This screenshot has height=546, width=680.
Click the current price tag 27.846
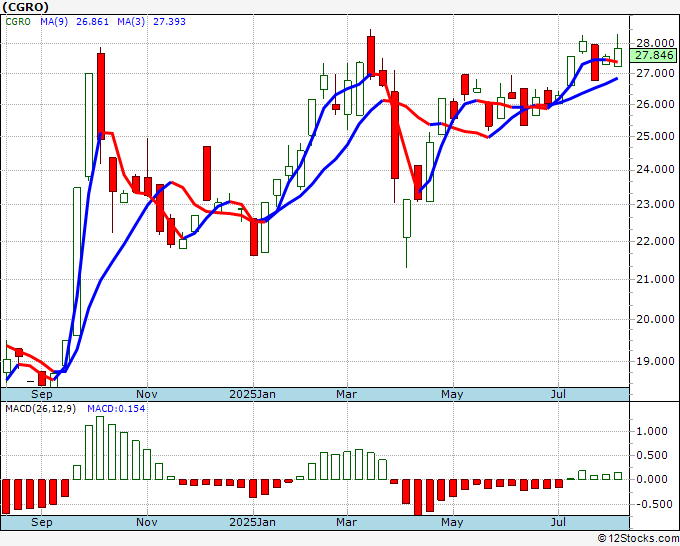coord(655,55)
